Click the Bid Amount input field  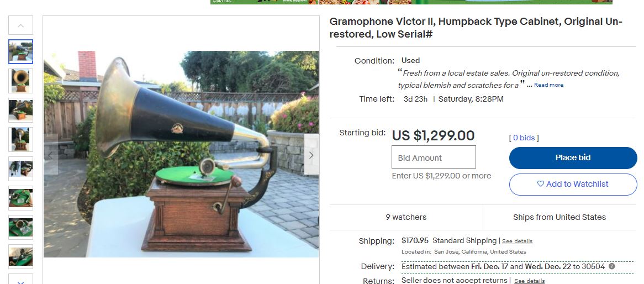click(434, 157)
